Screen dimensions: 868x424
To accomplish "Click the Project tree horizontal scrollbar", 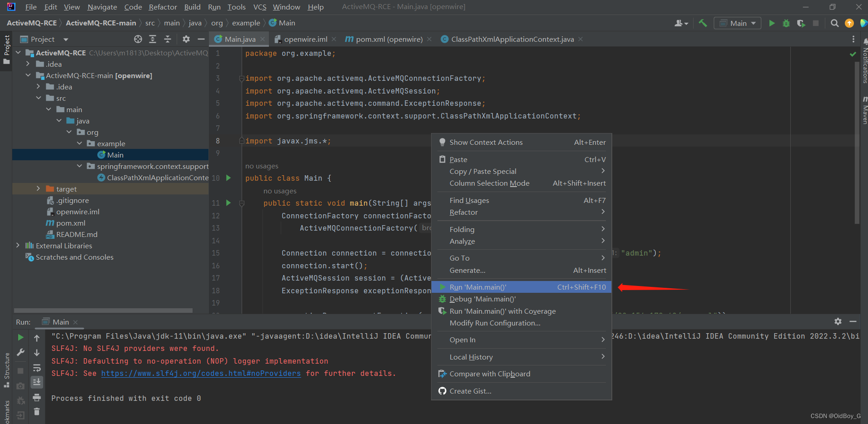I will [104, 311].
